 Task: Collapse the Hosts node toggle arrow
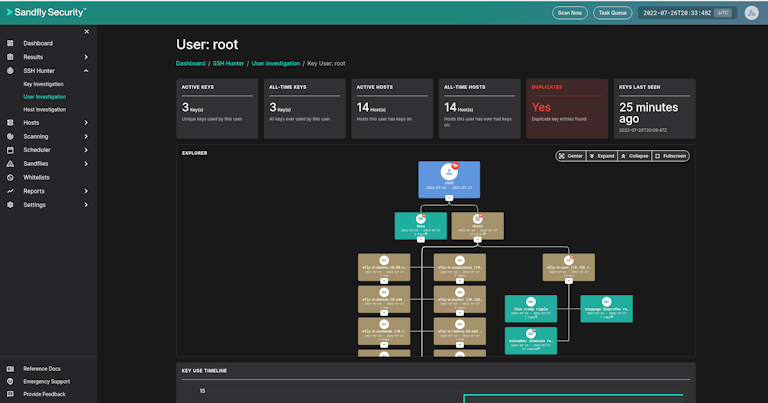[478, 240]
